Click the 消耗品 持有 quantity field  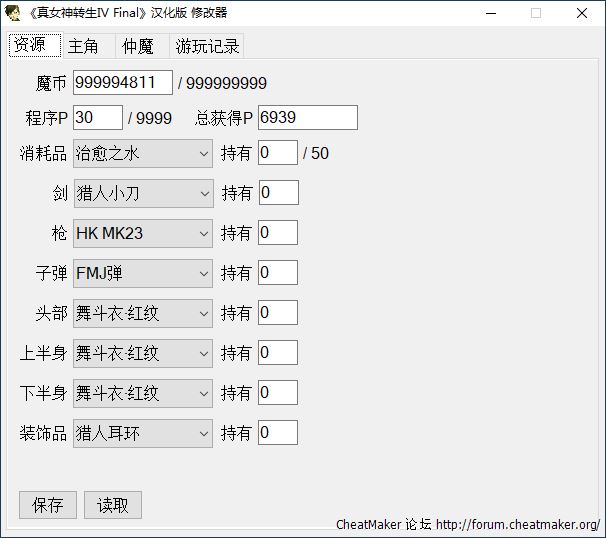277,153
